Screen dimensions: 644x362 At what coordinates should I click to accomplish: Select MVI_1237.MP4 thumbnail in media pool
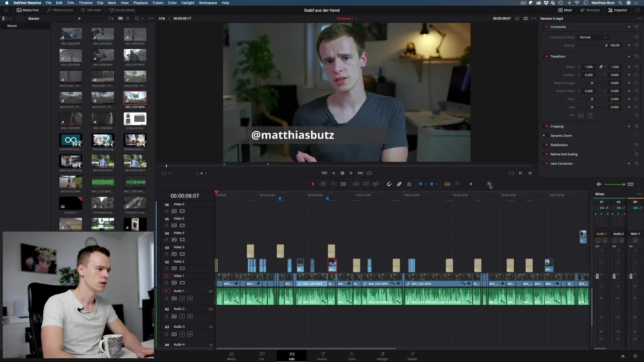pos(135,98)
